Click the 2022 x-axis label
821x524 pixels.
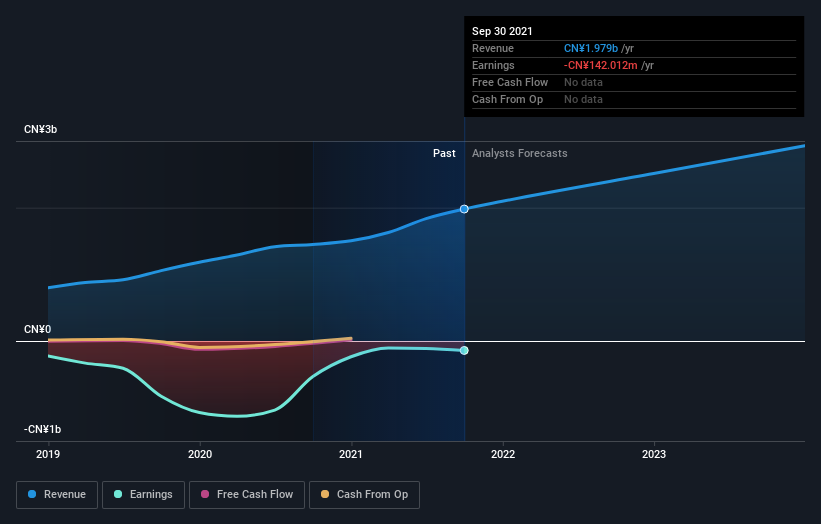click(503, 454)
